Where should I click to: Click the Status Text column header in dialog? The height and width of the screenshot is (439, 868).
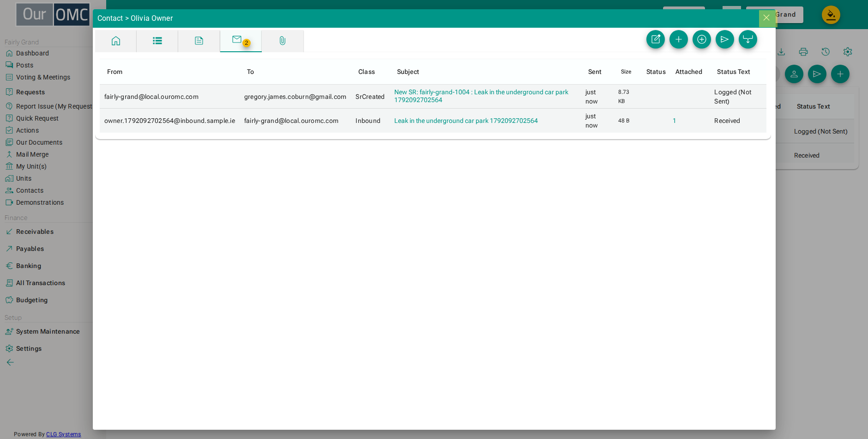(x=733, y=72)
